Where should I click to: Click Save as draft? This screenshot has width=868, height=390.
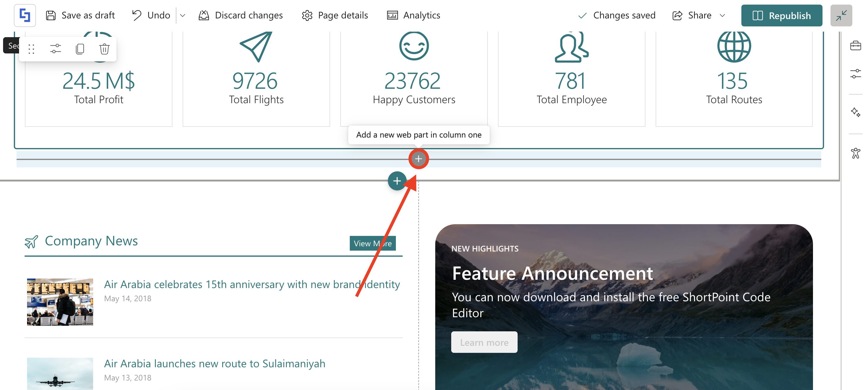pos(80,15)
